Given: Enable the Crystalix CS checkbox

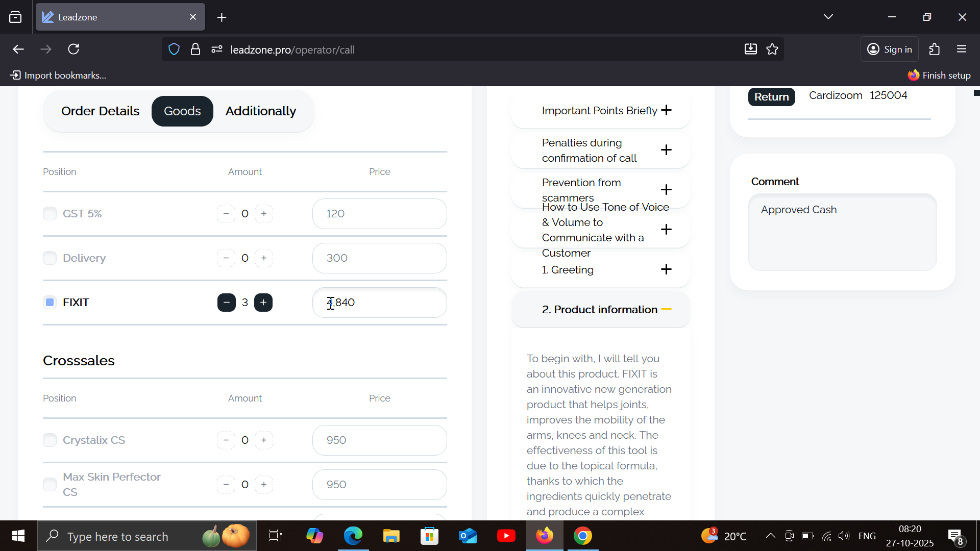Looking at the screenshot, I should [x=50, y=440].
